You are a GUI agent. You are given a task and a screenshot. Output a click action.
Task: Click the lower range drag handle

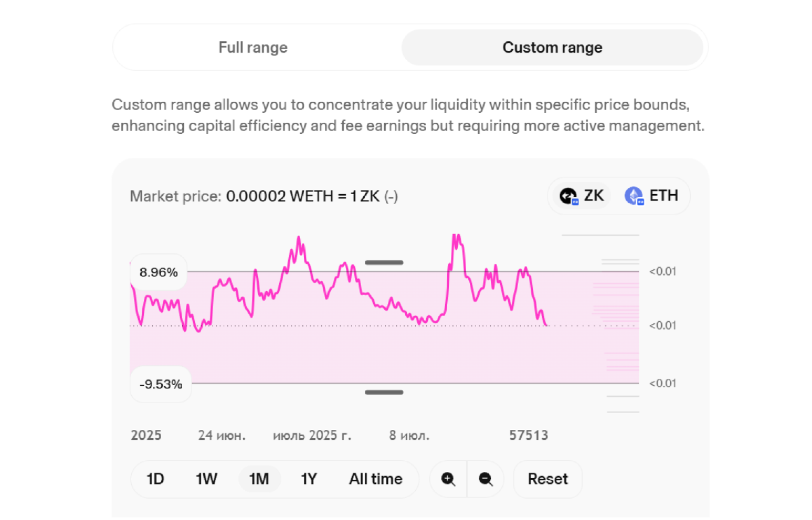pyautogui.click(x=384, y=392)
